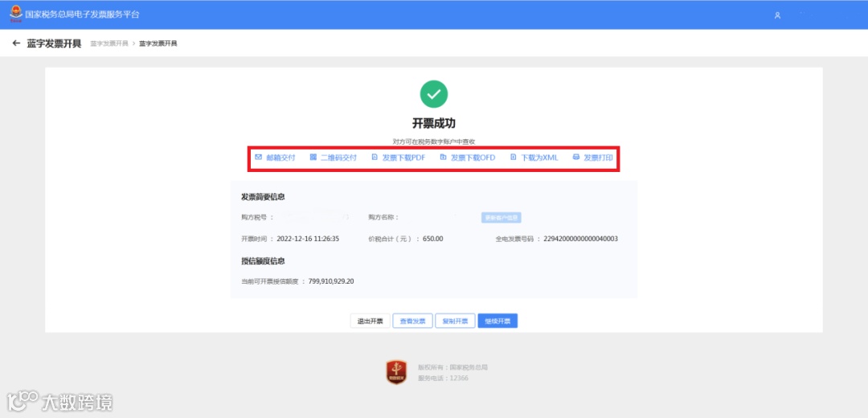Click the 退出开票 button

(x=370, y=321)
